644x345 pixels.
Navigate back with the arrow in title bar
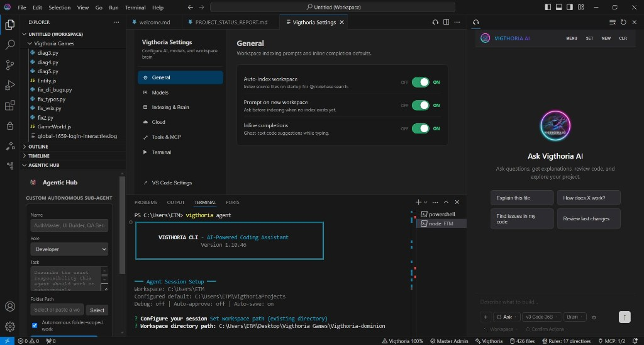click(x=190, y=8)
